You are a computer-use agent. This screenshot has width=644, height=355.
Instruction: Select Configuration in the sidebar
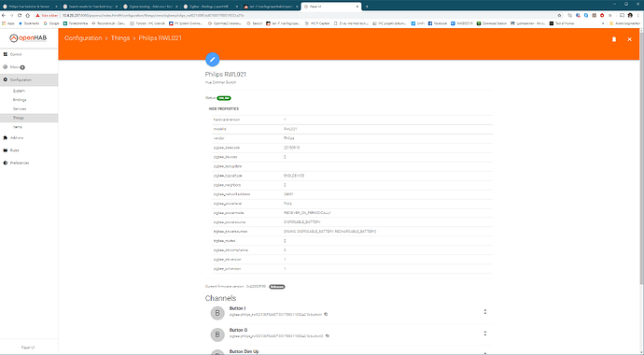point(29,79)
